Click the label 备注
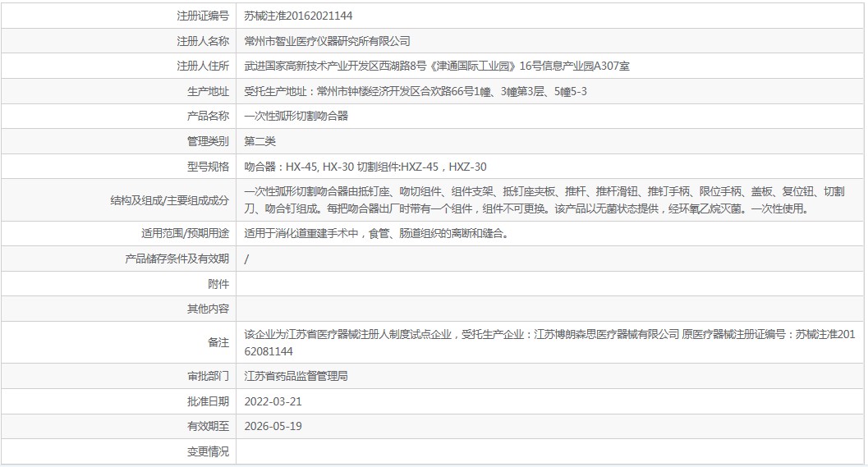868x467 pixels. (x=218, y=342)
